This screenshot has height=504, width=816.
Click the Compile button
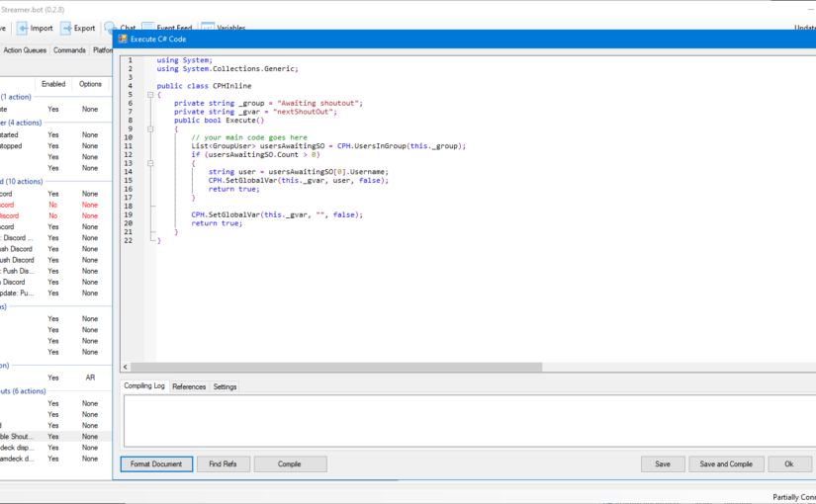(x=290, y=463)
